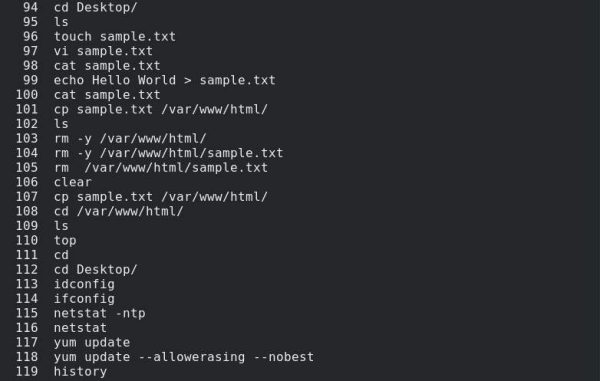Click 'cd Desktop/' on line 112
Image resolution: width=600 pixels, height=381 pixels.
coord(95,270)
